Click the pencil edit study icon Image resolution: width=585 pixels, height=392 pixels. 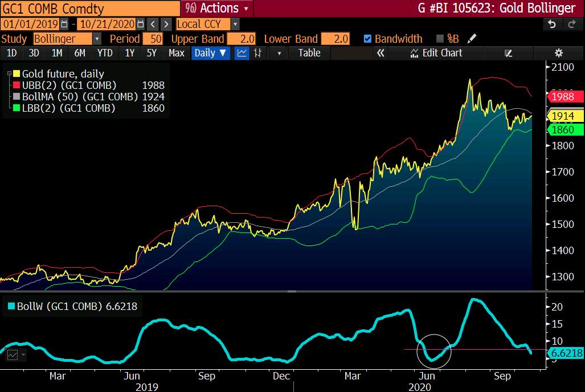pyautogui.click(x=472, y=38)
